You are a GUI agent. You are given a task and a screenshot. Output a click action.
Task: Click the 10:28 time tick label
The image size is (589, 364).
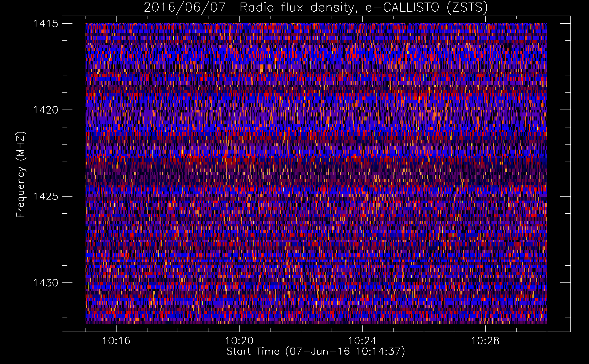click(485, 341)
